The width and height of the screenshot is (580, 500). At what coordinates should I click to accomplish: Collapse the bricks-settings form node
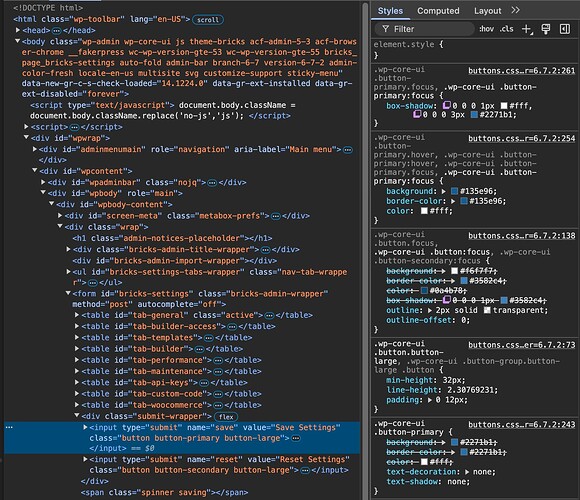coord(68,293)
